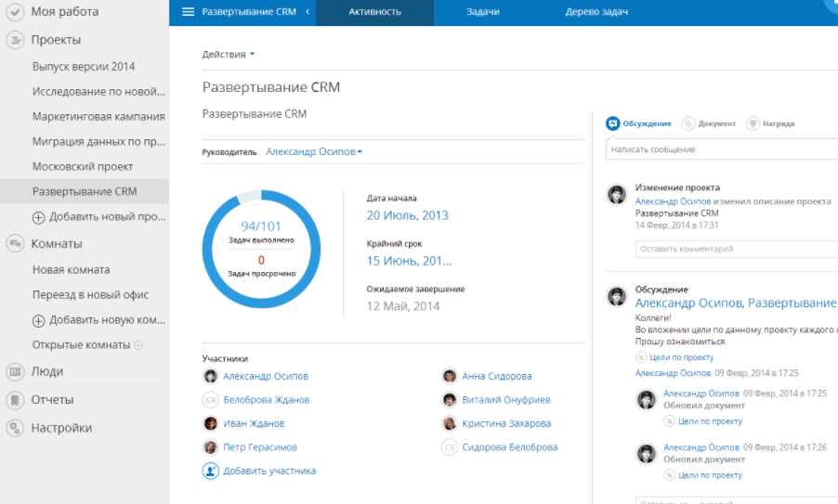Select Развертывание CRM in sidebar
Image resolution: width=838 pixels, height=504 pixels.
click(85, 192)
